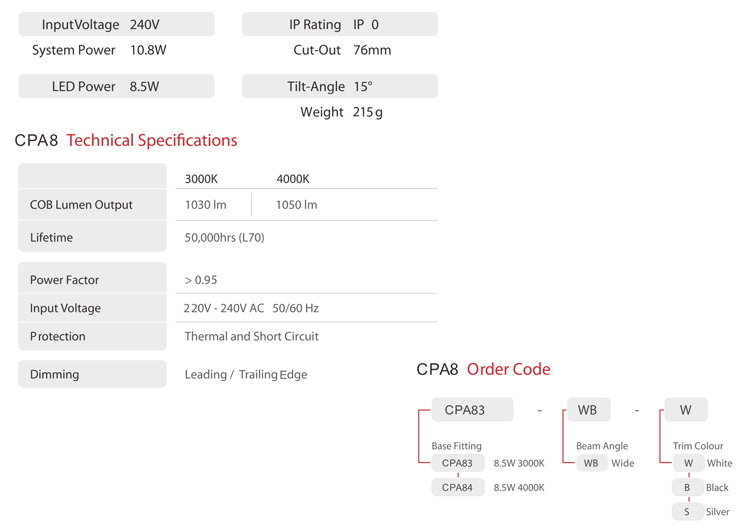Select the 4000K column header
The height and width of the screenshot is (529, 750).
[x=293, y=179]
